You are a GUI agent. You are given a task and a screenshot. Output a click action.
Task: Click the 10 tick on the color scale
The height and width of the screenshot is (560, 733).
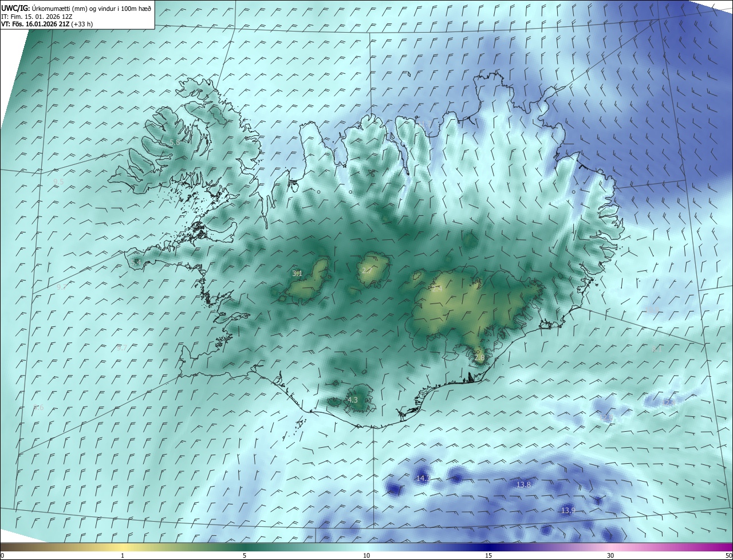click(366, 555)
